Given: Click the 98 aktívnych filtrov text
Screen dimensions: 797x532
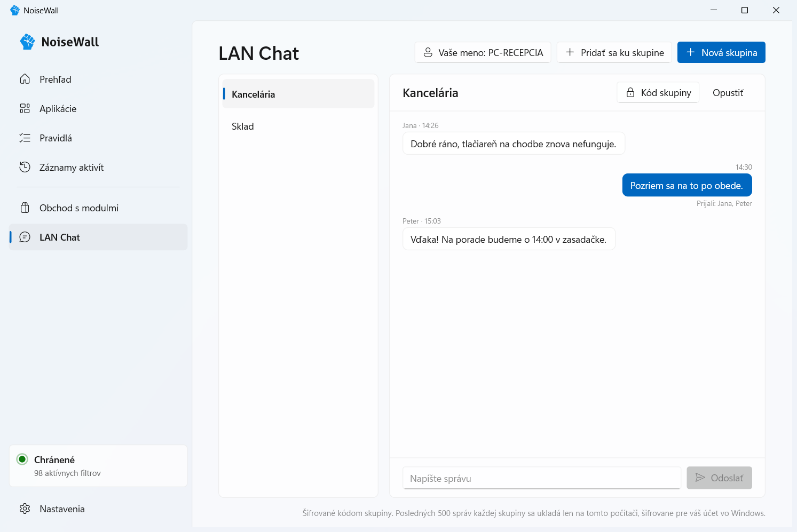Looking at the screenshot, I should click(67, 473).
